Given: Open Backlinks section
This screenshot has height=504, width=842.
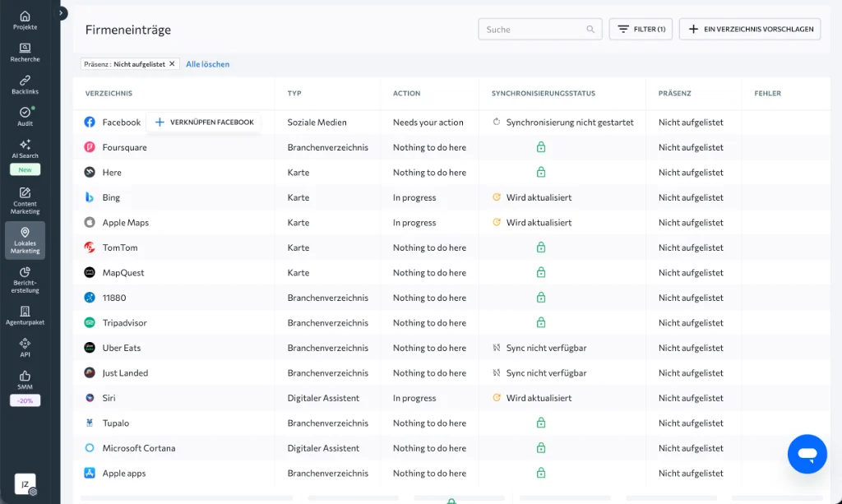Looking at the screenshot, I should tap(25, 85).
